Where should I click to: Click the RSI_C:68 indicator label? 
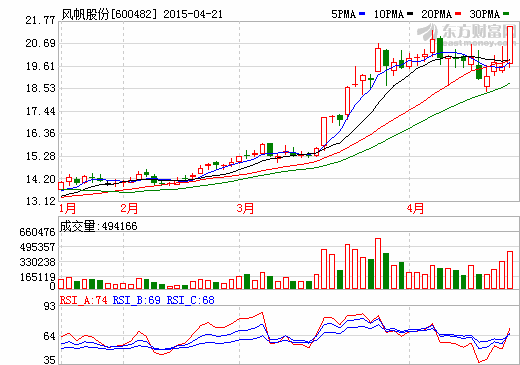(190, 300)
